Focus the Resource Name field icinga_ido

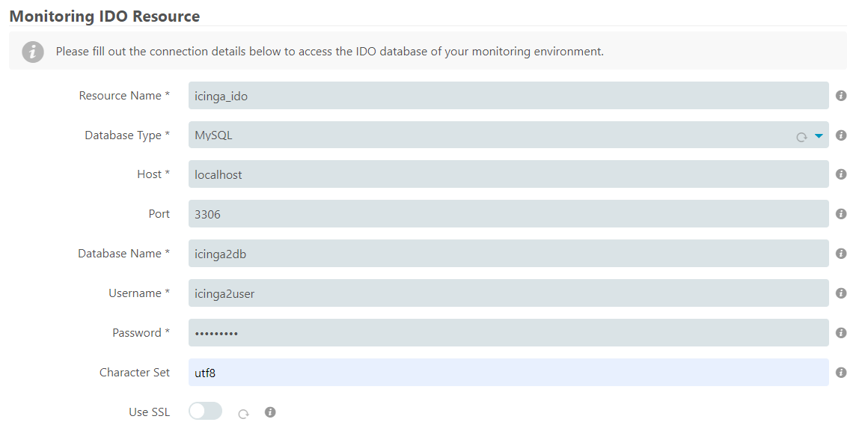[508, 96]
